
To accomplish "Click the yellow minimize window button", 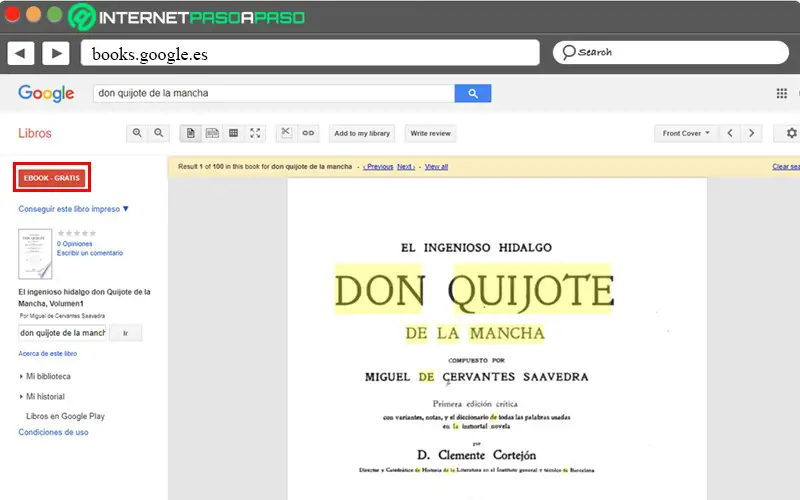I will tap(34, 14).
